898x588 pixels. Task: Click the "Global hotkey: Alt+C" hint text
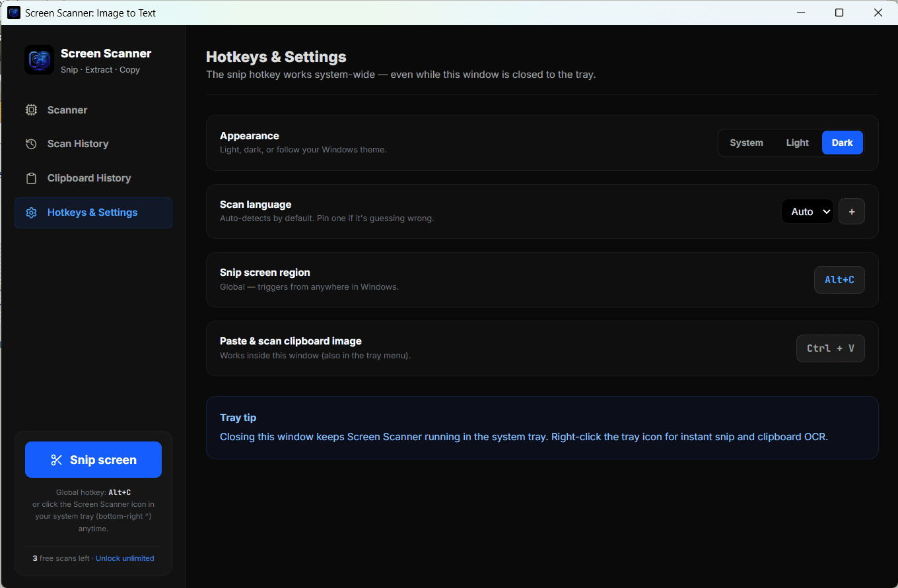(93, 492)
